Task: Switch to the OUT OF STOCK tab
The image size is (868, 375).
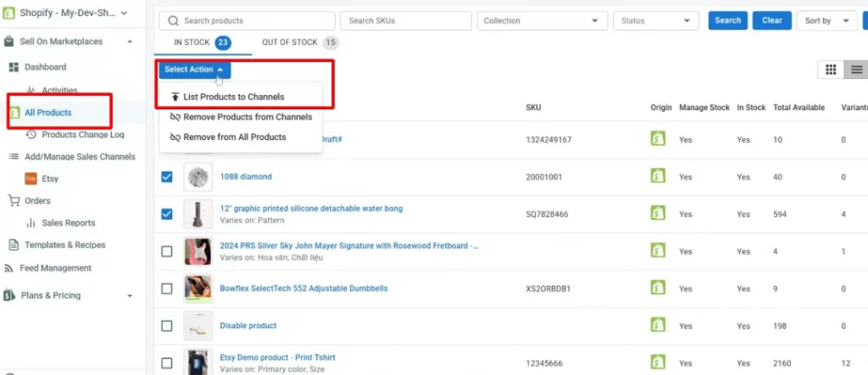Action: click(299, 42)
